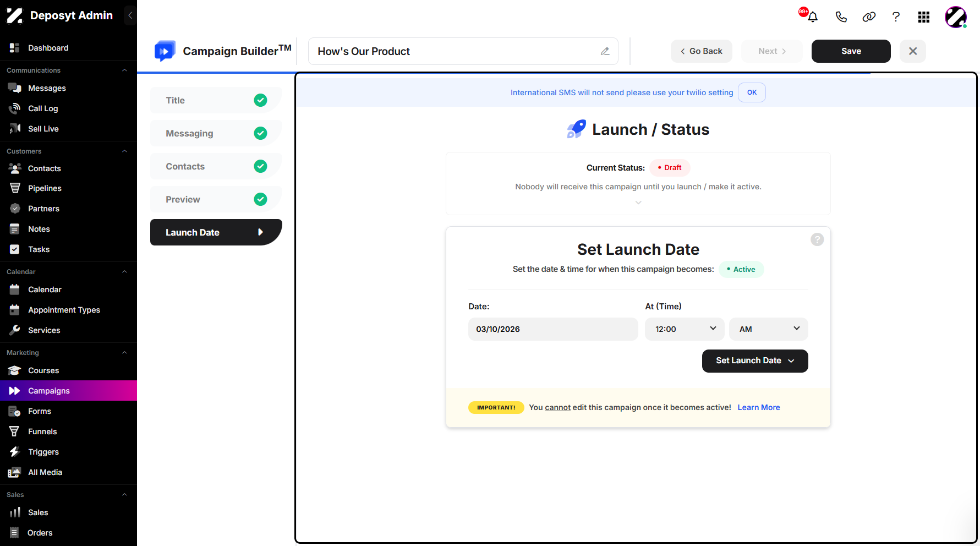
Task: Open the 12:00 time dropdown
Action: [x=685, y=329]
